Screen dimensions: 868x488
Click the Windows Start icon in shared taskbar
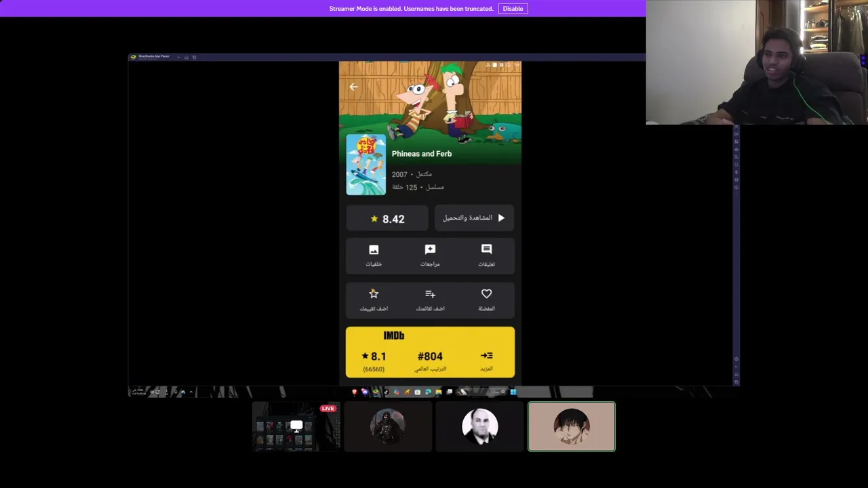513,392
